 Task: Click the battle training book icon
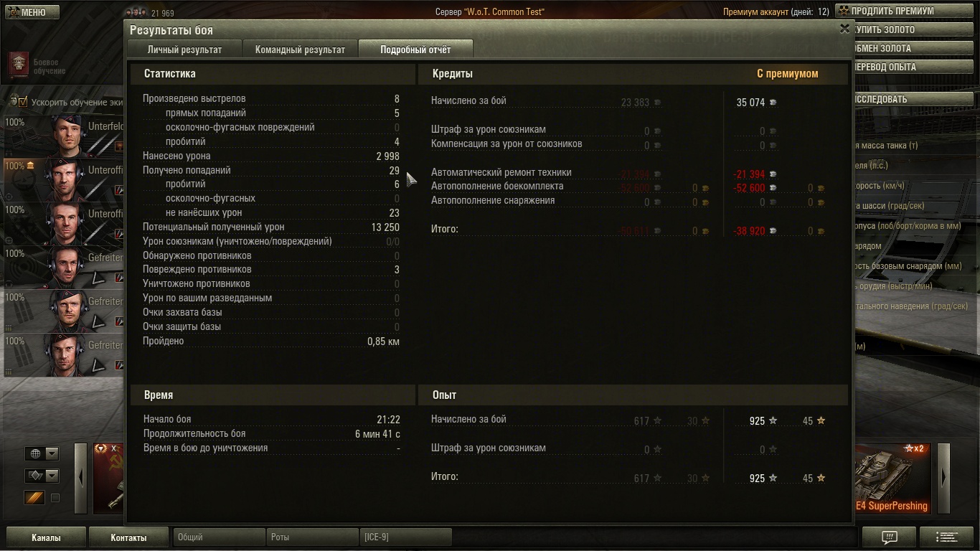(x=18, y=66)
